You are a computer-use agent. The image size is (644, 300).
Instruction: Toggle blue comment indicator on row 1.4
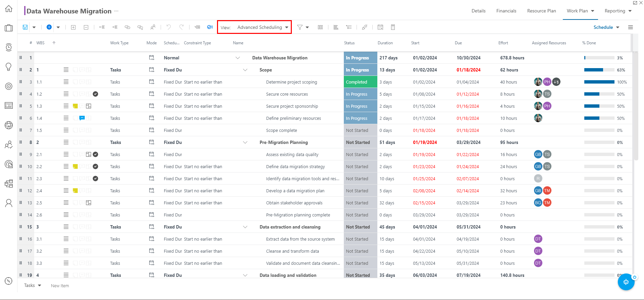pos(82,118)
